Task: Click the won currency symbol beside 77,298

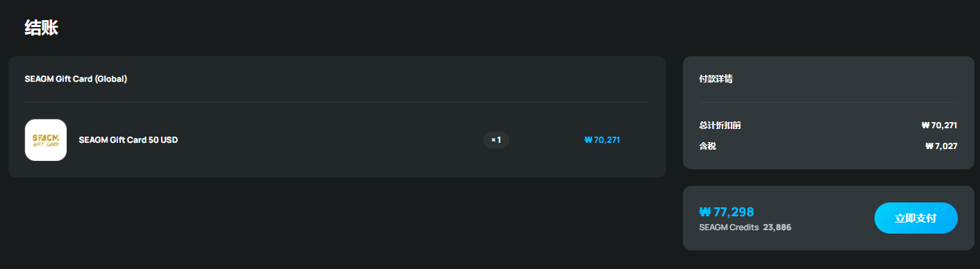Action: (x=705, y=212)
